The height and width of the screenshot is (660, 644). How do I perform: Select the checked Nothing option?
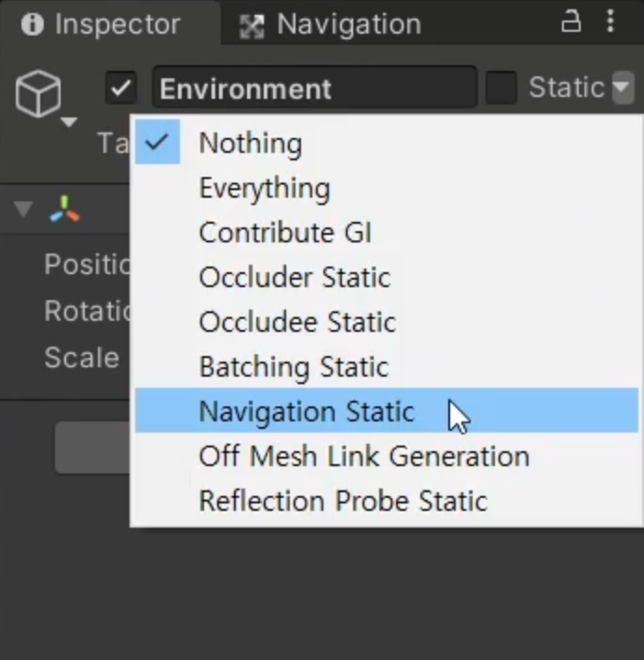(250, 144)
